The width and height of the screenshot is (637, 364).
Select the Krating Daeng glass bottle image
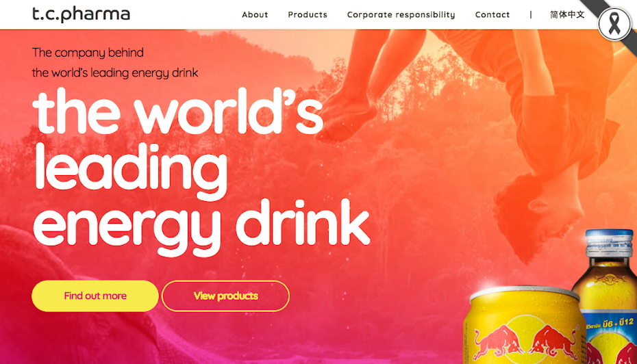click(x=606, y=297)
